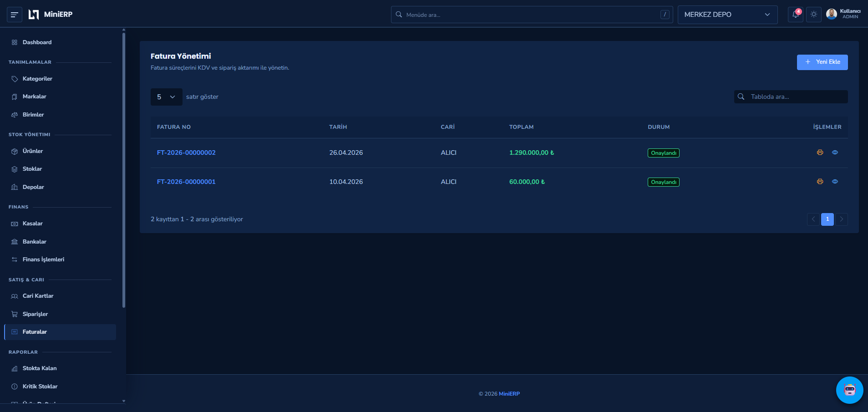Select page 1 in pagination

(827, 219)
